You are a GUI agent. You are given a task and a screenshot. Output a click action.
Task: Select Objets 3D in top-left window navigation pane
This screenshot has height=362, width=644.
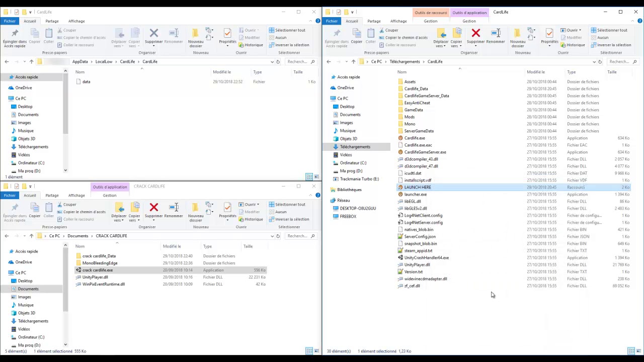(x=26, y=139)
